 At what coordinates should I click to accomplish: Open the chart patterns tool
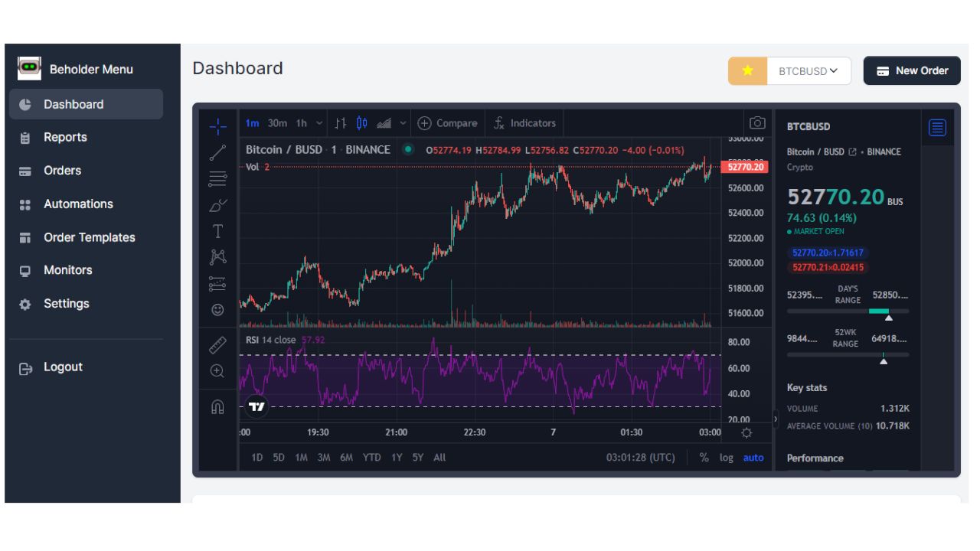coord(217,257)
